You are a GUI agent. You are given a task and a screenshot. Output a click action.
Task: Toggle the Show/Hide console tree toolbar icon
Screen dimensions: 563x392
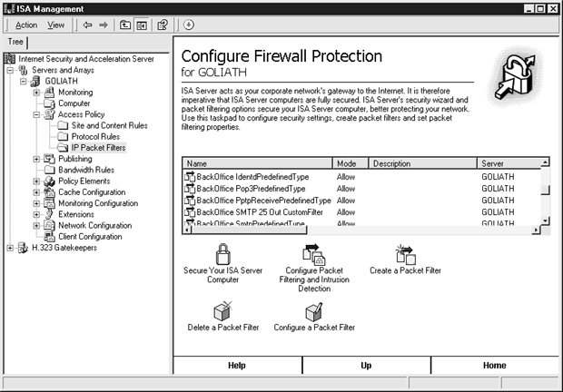pyautogui.click(x=142, y=24)
